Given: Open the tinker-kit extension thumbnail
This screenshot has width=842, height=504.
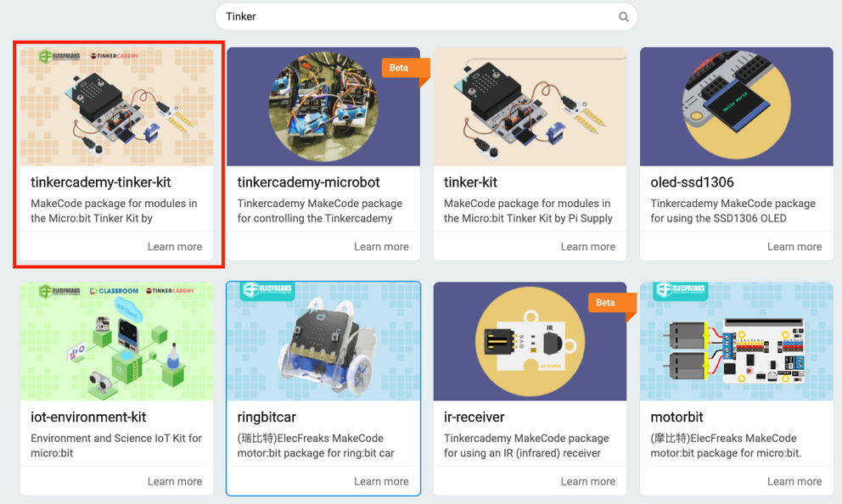Looking at the screenshot, I should [530, 106].
